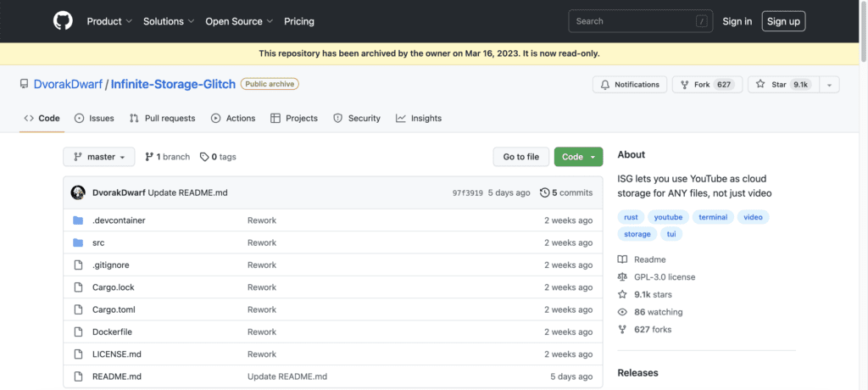Open the README.md file link
The height and width of the screenshot is (390, 868).
(117, 376)
